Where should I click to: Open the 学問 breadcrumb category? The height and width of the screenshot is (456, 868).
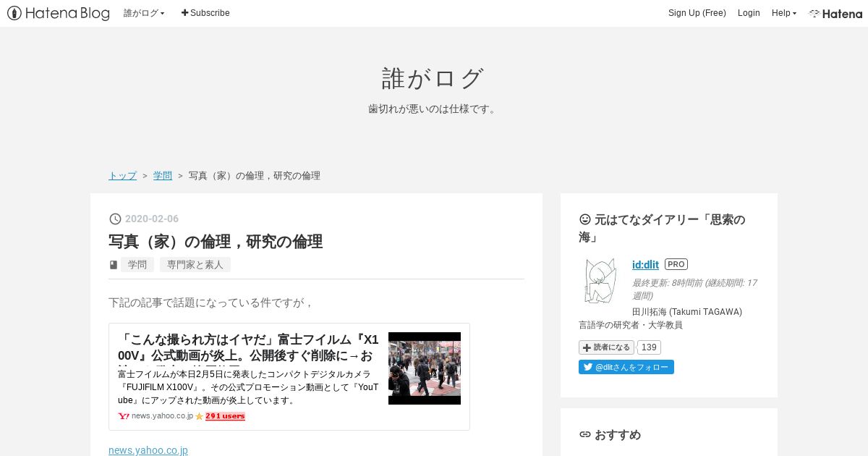163,176
